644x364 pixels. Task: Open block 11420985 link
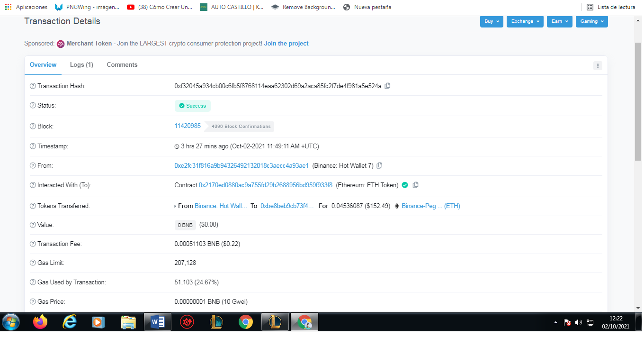pos(188,126)
